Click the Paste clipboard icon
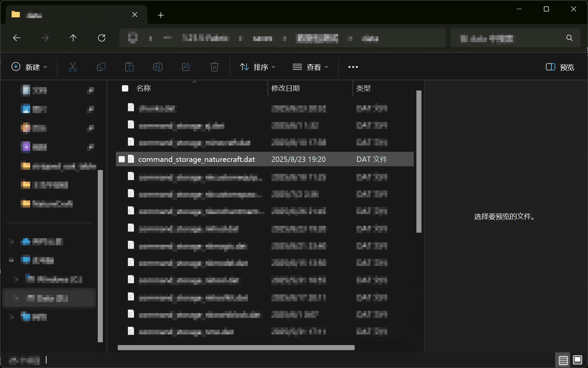The width and height of the screenshot is (588, 368). click(x=129, y=67)
